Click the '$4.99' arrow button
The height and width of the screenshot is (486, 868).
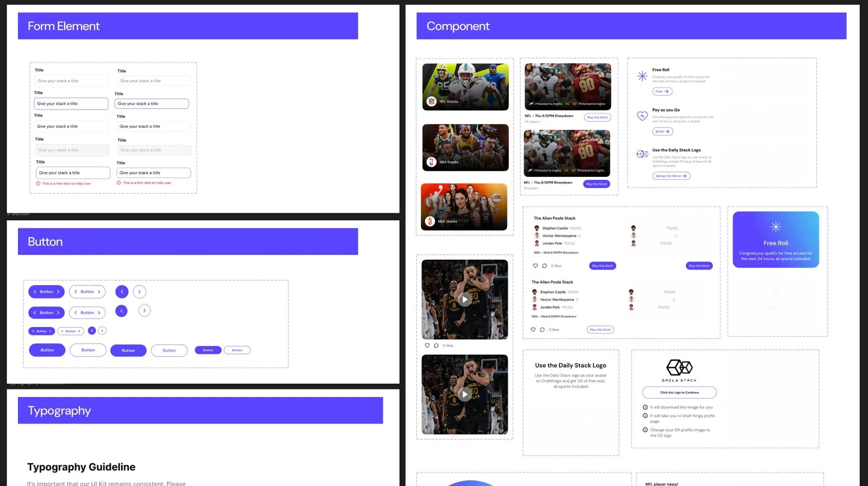point(663,131)
